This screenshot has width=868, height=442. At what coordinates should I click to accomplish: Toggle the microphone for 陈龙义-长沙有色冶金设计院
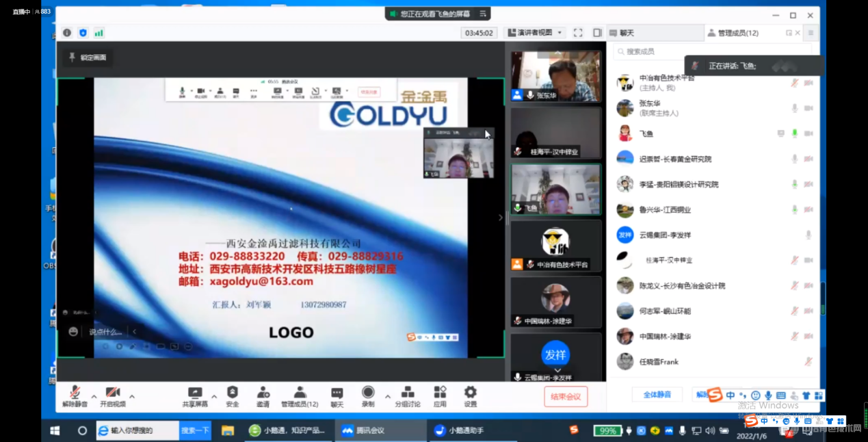(794, 285)
